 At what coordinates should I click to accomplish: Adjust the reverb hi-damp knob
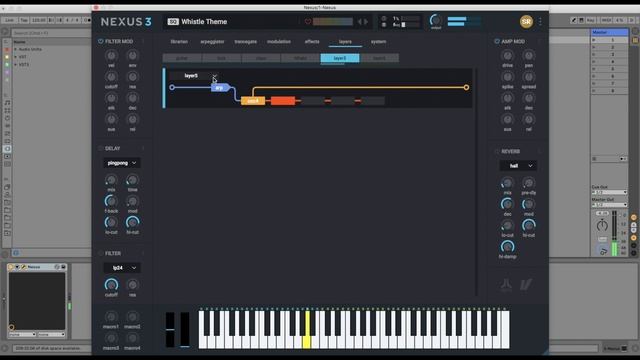tap(507, 247)
